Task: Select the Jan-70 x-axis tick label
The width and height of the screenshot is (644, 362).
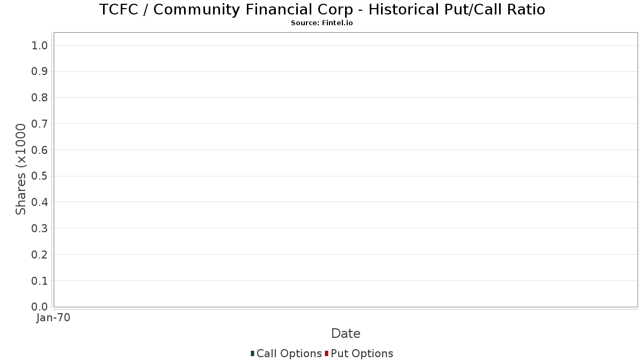Action: click(53, 318)
